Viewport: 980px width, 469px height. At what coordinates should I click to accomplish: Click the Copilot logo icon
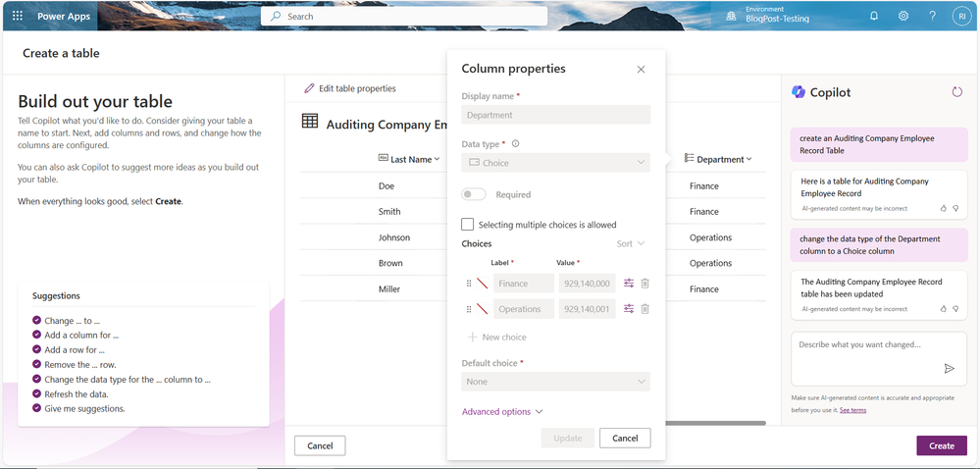click(x=799, y=92)
